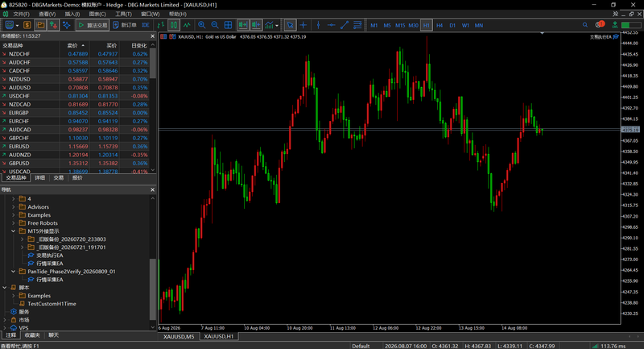Click the connection strength bar indicator
Viewport: 644px width, 349px height.
[595, 346]
